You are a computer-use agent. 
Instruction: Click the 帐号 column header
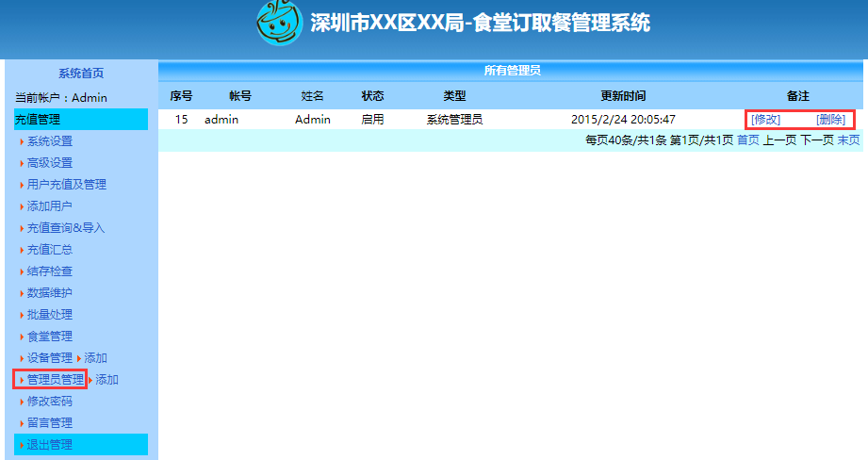click(240, 96)
